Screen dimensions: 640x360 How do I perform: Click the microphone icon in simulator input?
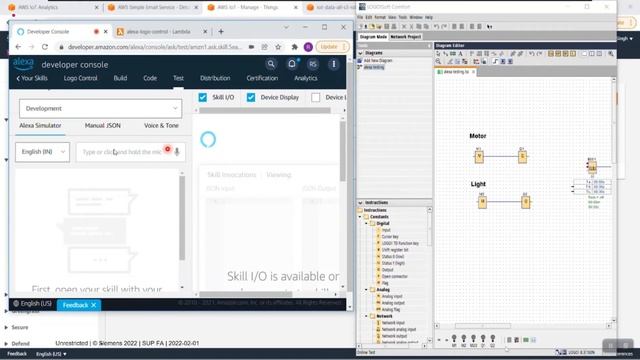click(x=177, y=152)
